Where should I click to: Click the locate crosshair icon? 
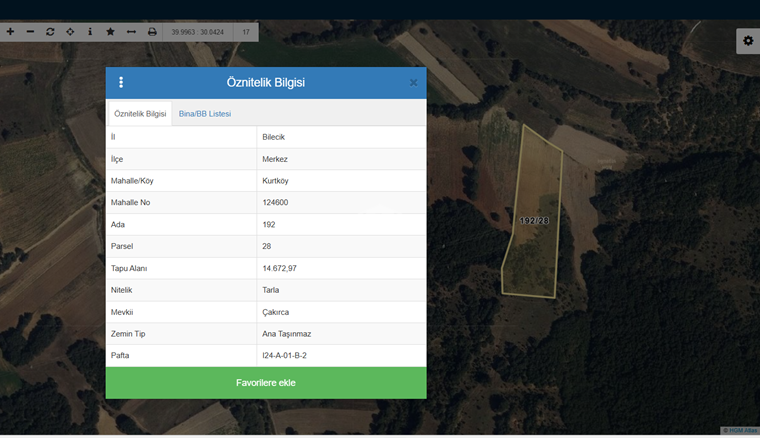click(x=70, y=32)
